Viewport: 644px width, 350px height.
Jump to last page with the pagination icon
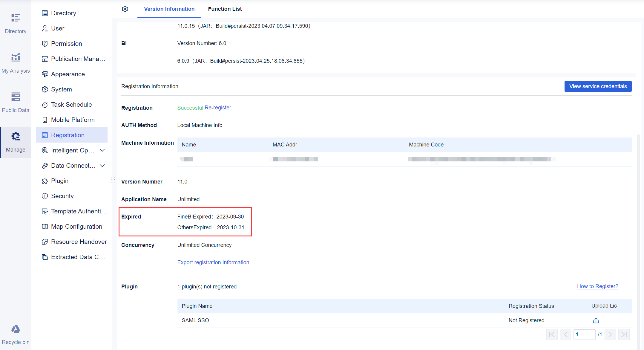pyautogui.click(x=624, y=334)
